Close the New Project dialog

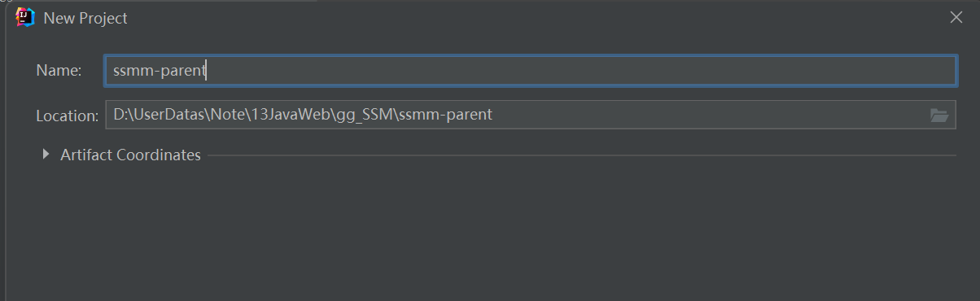click(x=956, y=17)
